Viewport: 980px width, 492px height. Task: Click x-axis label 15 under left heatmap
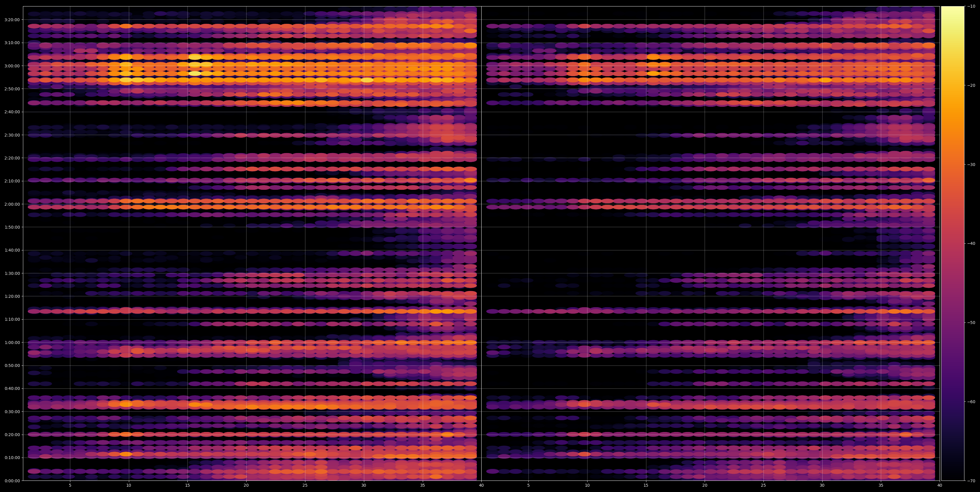[x=187, y=486]
